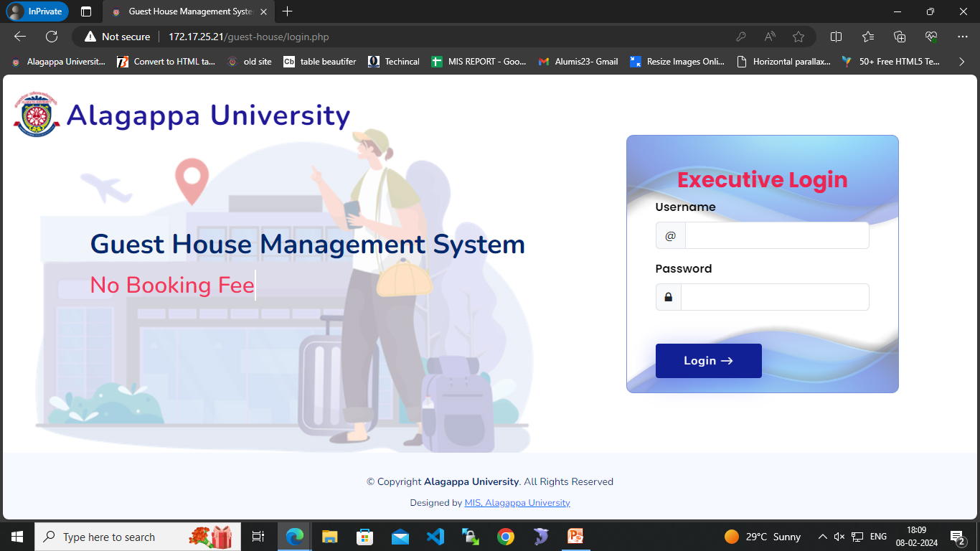This screenshot has width=980, height=551.
Task: Click into the Username input field
Action: click(x=777, y=235)
